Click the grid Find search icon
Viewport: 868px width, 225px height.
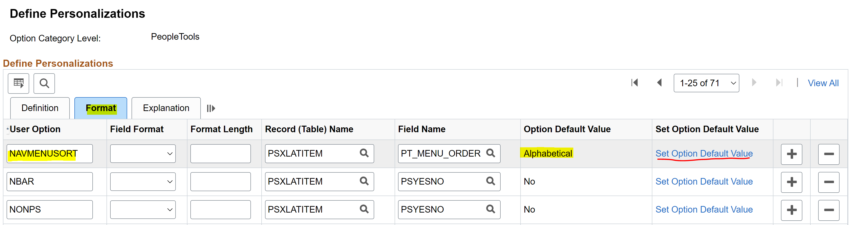(44, 83)
